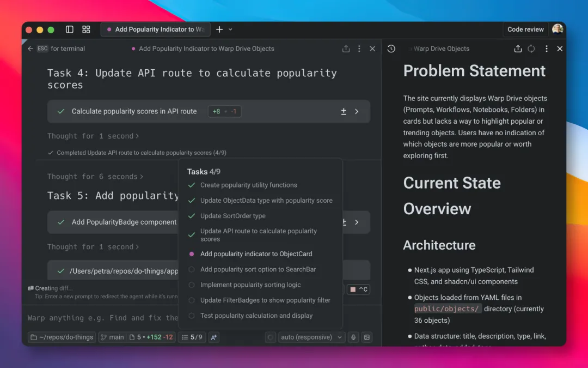This screenshot has width=588, height=368.
Task: Select Add popularity sort option to SearchBar
Action: pyautogui.click(x=258, y=269)
